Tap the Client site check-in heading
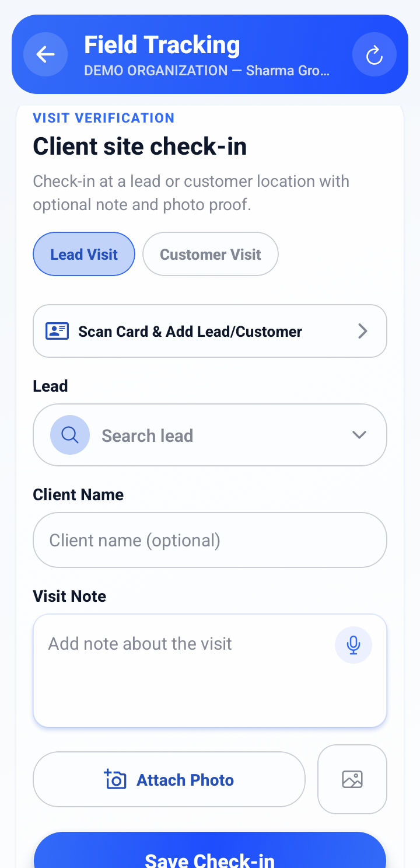Screen dimensions: 420x868 (x=140, y=146)
